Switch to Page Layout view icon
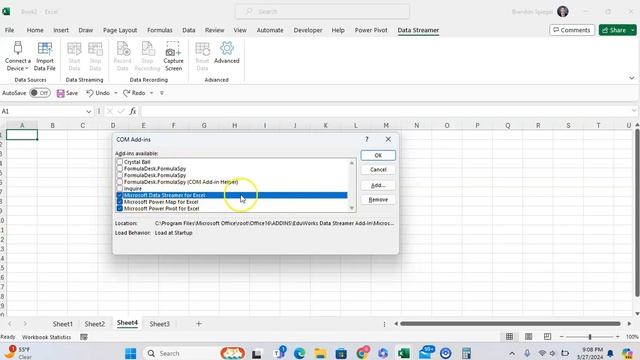 529,337
